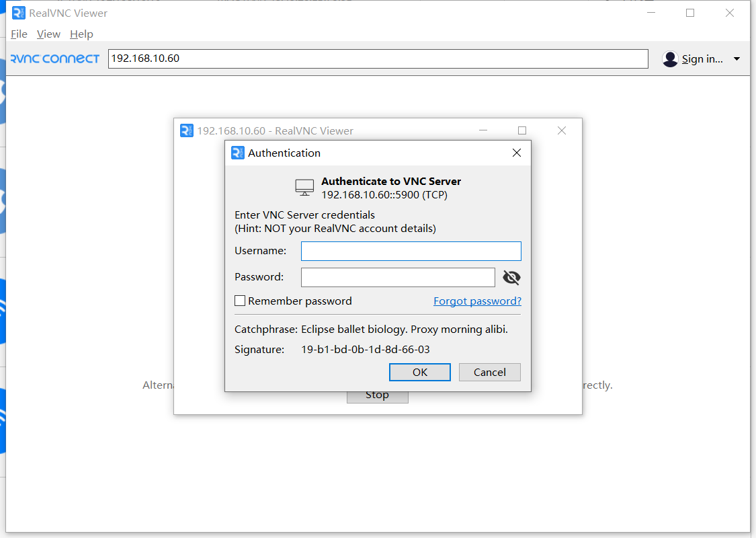This screenshot has height=538, width=756.
Task: Maximize the main RealVNC Viewer window
Action: [690, 13]
